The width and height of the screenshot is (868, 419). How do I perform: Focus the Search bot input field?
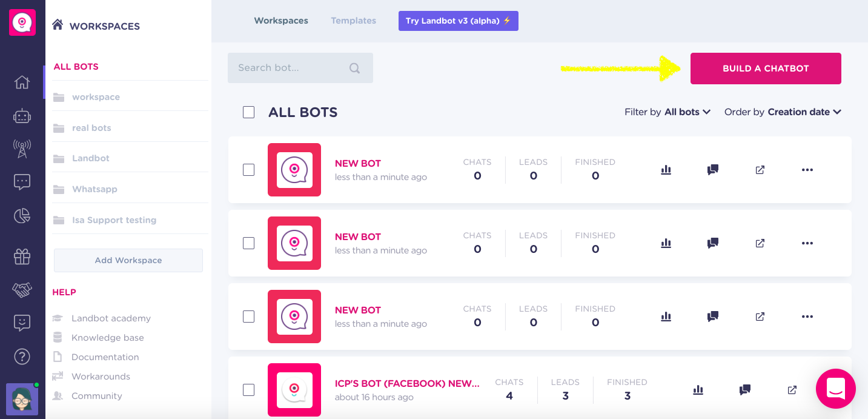click(x=300, y=68)
